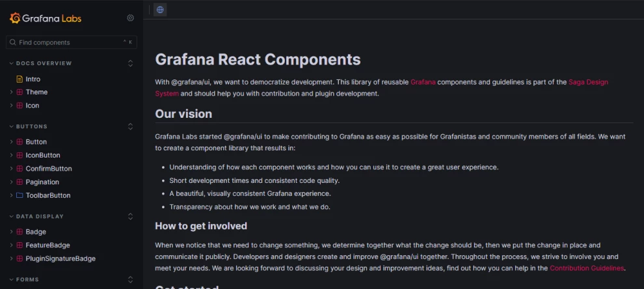Click the ToolbarButton folder icon
Screen dimensions: 644x289
20,195
